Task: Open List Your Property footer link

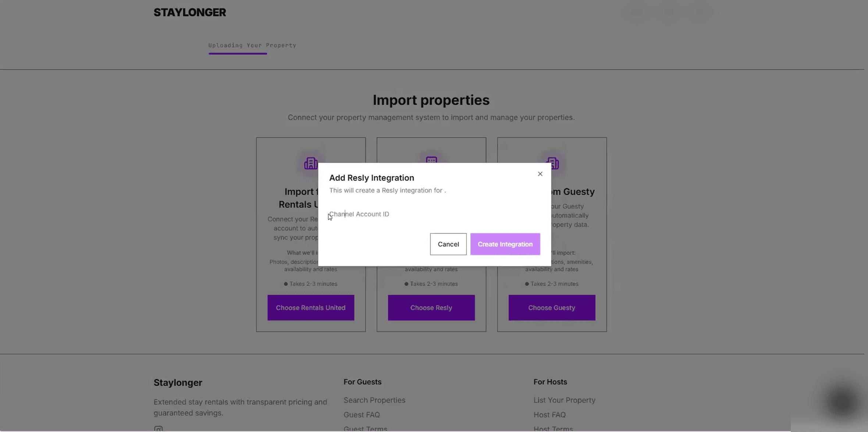Action: point(564,400)
